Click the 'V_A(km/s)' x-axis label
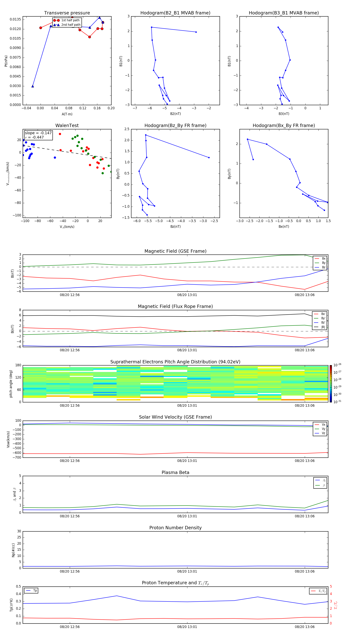 (67, 227)
